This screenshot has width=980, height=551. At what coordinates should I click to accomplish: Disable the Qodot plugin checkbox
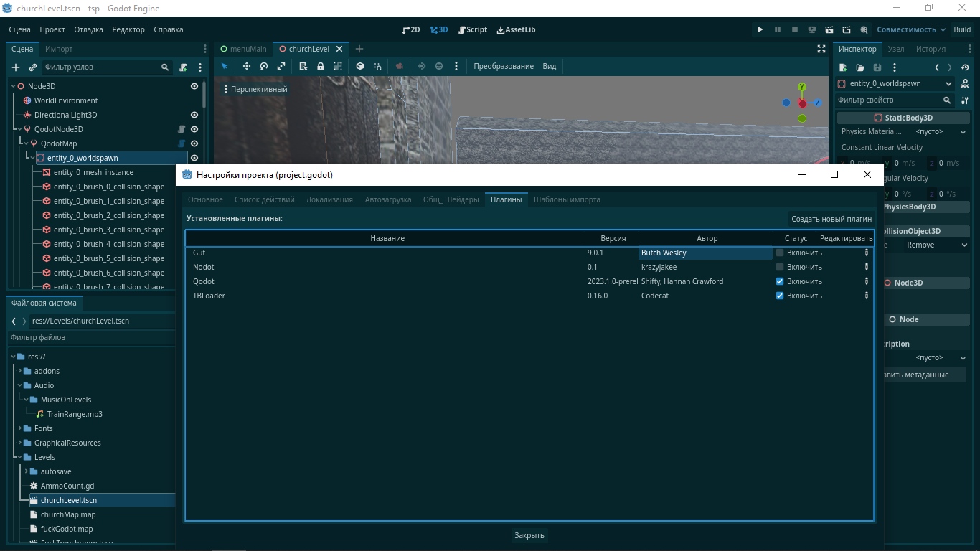click(x=780, y=281)
